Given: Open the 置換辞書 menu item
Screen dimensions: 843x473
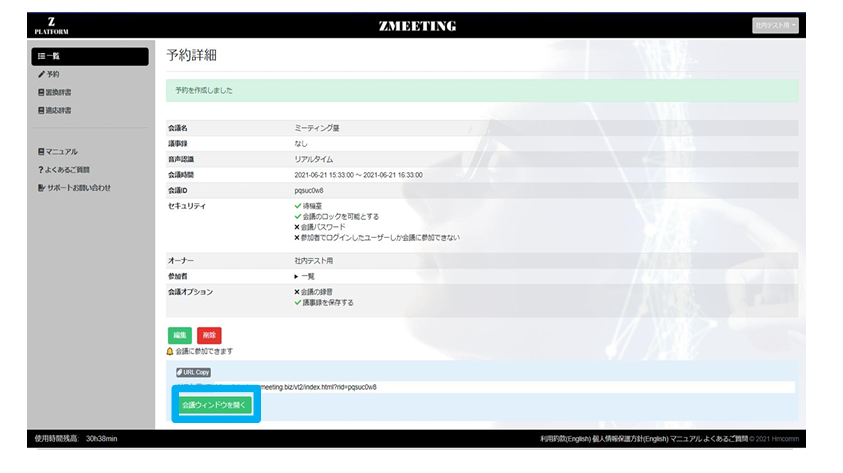Looking at the screenshot, I should [x=55, y=92].
